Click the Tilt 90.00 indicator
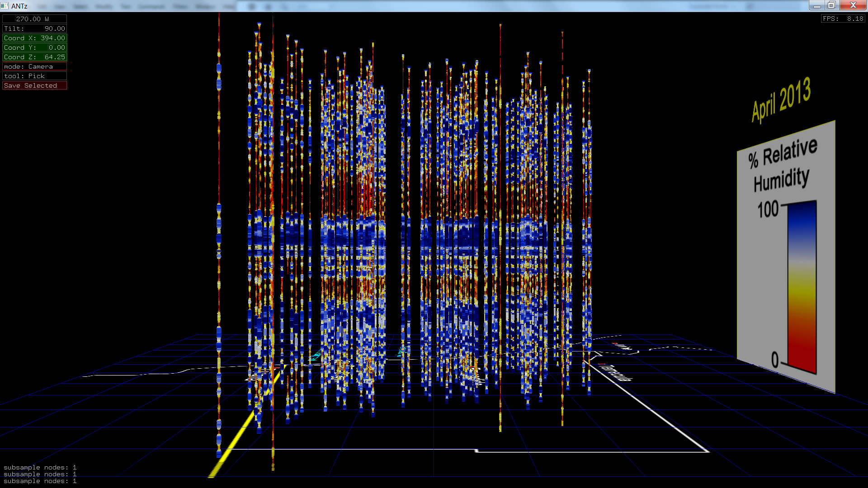 [34, 28]
